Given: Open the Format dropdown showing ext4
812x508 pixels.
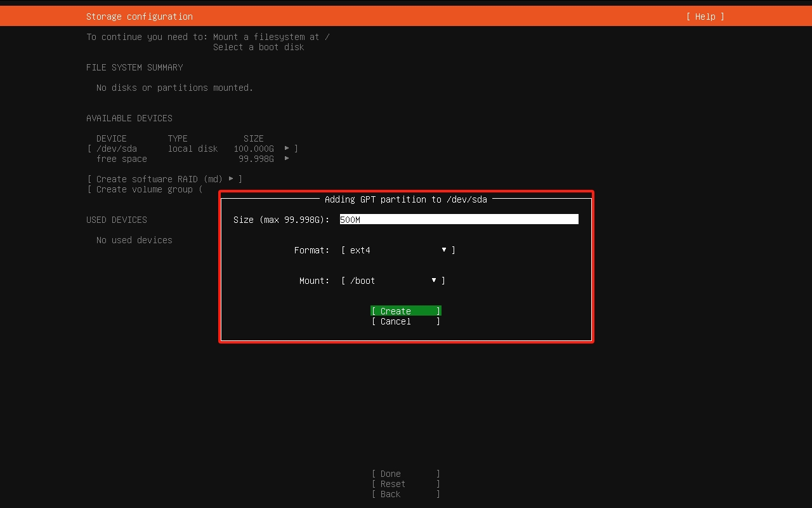Looking at the screenshot, I should (398, 250).
